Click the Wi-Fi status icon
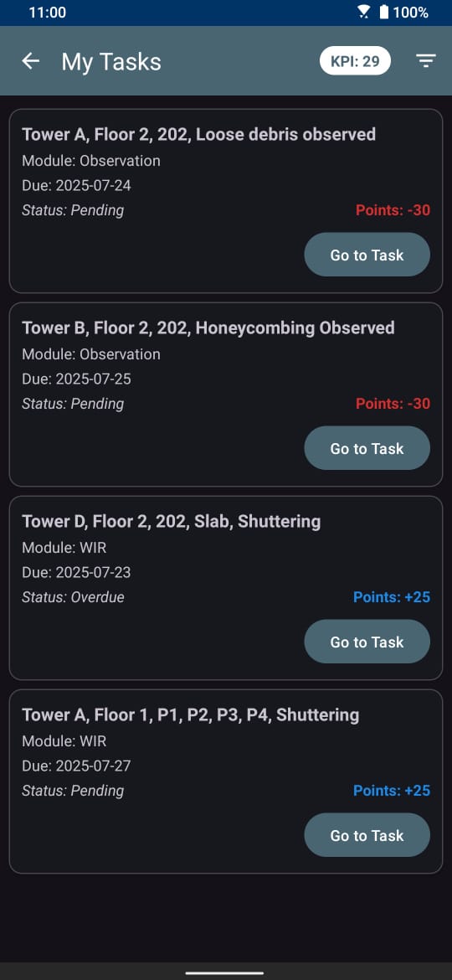This screenshot has height=980, width=452. (x=364, y=13)
